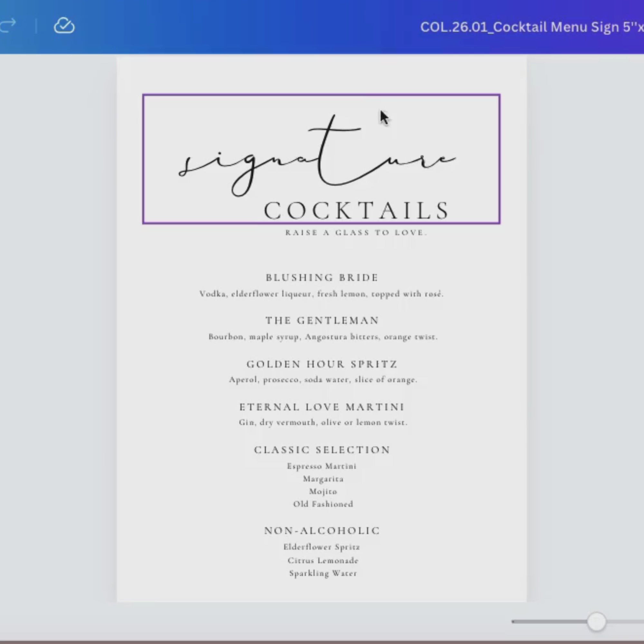The width and height of the screenshot is (644, 644).
Task: Adjust the zoom slider handle
Action: (x=596, y=622)
